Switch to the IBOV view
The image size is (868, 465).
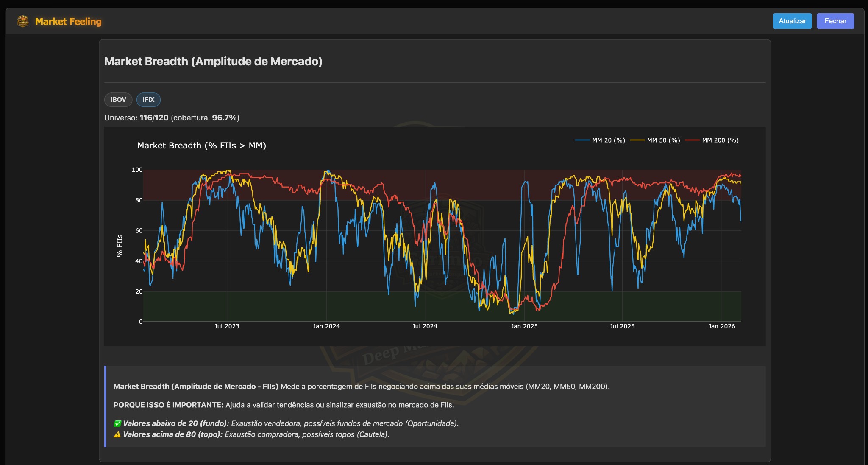tap(118, 100)
